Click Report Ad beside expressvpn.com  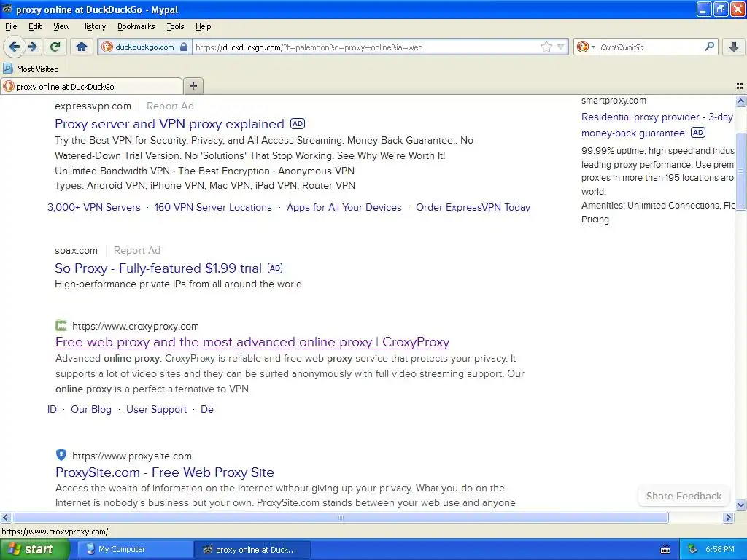170,106
